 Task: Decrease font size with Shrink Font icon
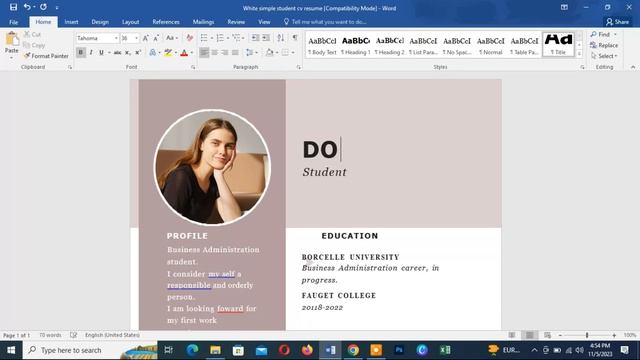156,38
